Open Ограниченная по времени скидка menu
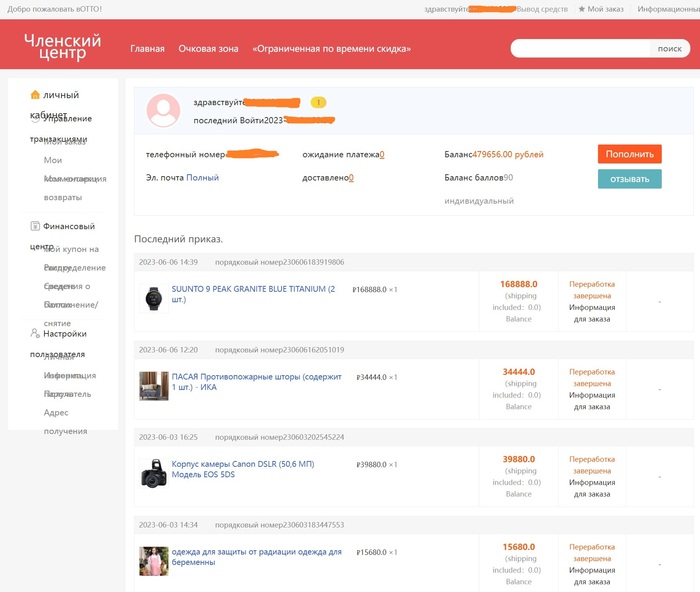The image size is (700, 592). (x=332, y=49)
